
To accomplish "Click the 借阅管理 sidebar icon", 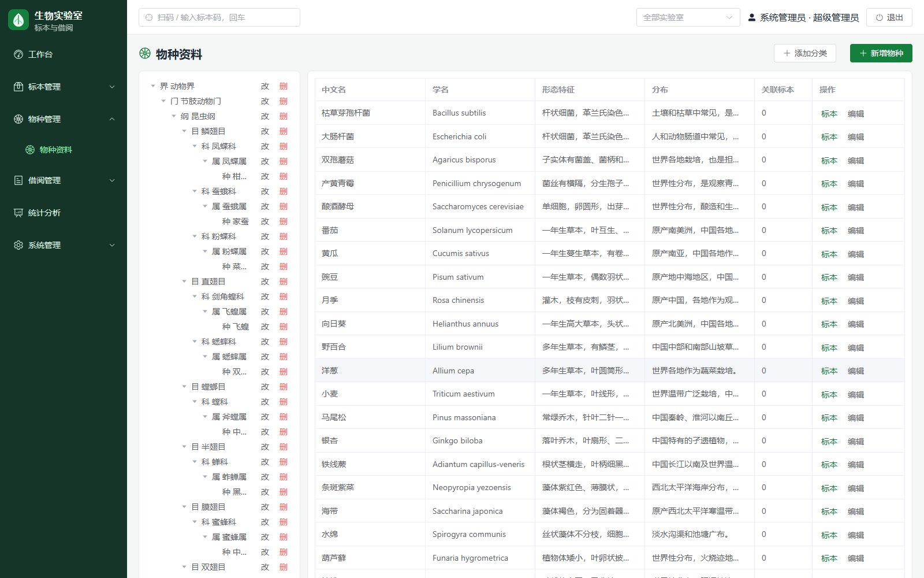I will coord(18,180).
